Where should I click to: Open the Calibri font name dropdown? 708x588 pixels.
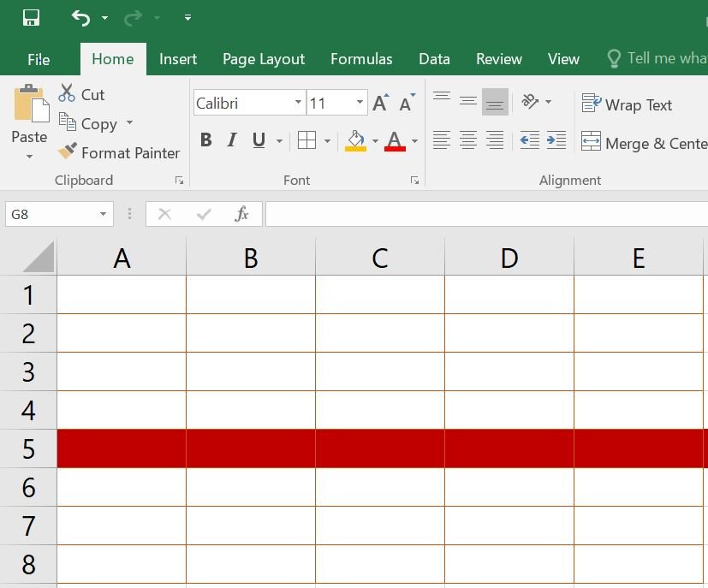[x=298, y=103]
